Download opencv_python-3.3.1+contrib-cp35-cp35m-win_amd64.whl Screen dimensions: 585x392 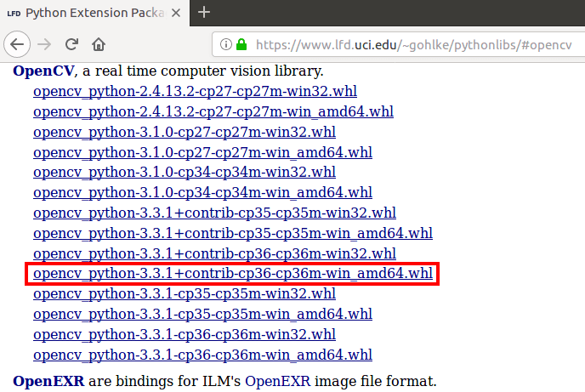pyautogui.click(x=233, y=233)
